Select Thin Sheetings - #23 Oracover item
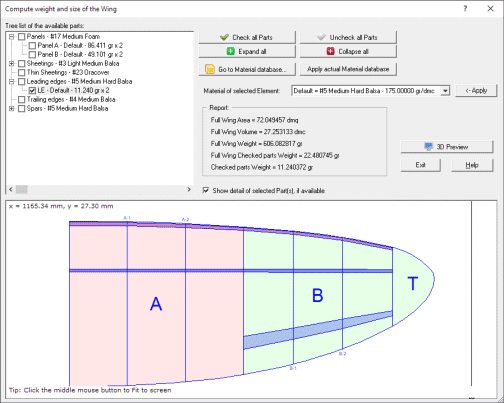The height and width of the screenshot is (403, 504). (68, 72)
